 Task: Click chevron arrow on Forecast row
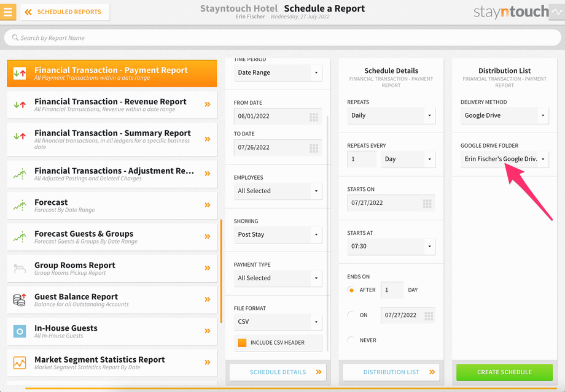pyautogui.click(x=207, y=205)
